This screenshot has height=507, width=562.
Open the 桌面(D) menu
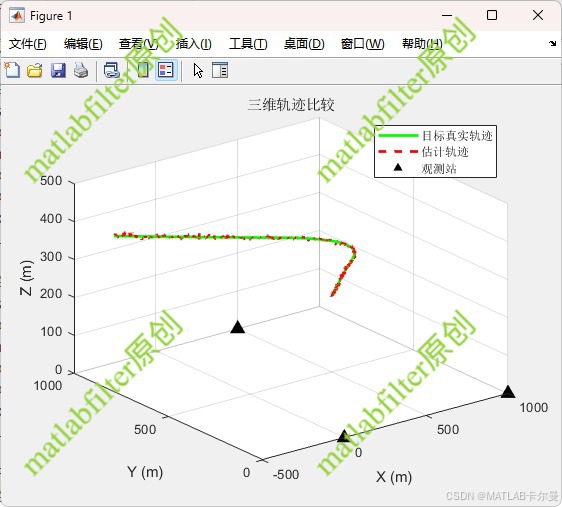304,44
